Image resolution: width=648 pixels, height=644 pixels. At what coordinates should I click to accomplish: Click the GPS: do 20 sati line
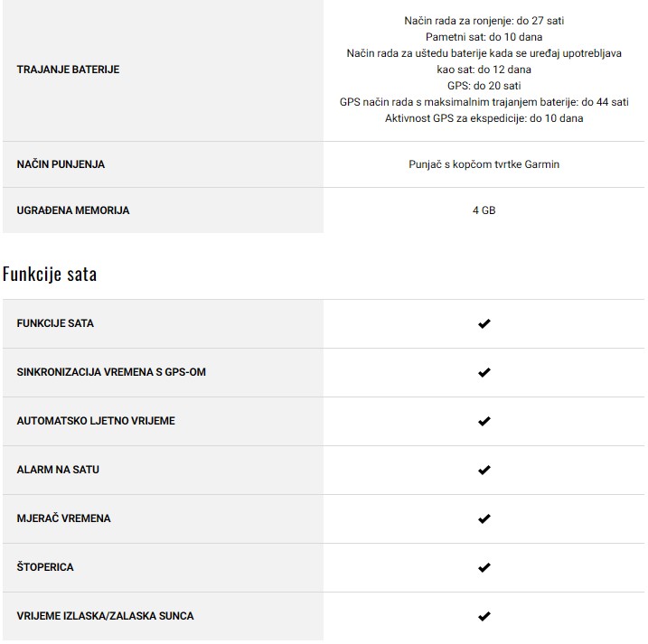pos(484,86)
